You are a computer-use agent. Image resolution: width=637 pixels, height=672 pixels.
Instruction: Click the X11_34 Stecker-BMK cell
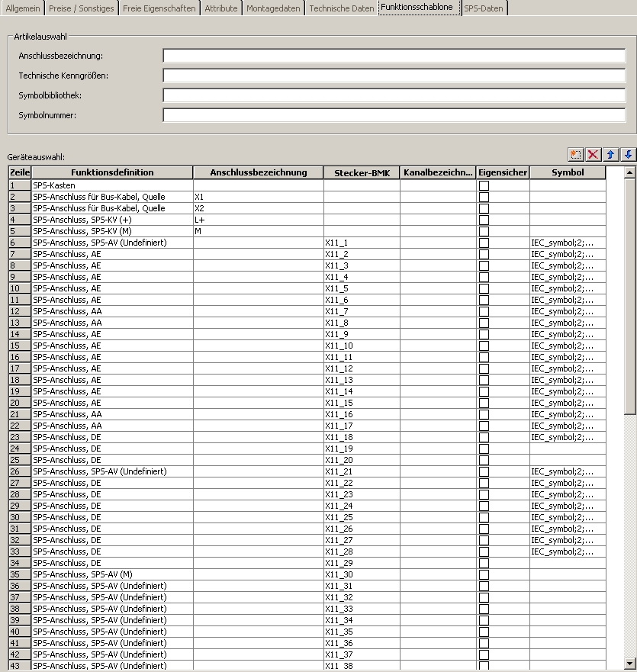pyautogui.click(x=362, y=621)
